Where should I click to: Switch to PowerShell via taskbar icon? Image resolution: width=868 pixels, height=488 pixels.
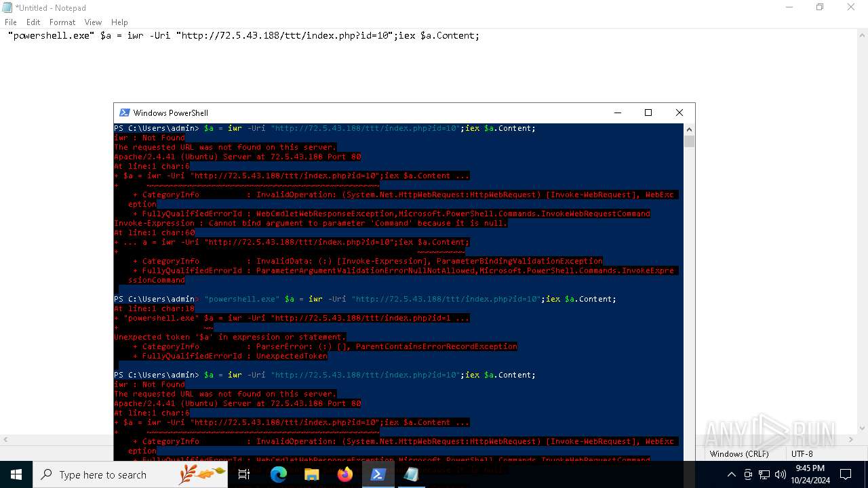point(378,474)
